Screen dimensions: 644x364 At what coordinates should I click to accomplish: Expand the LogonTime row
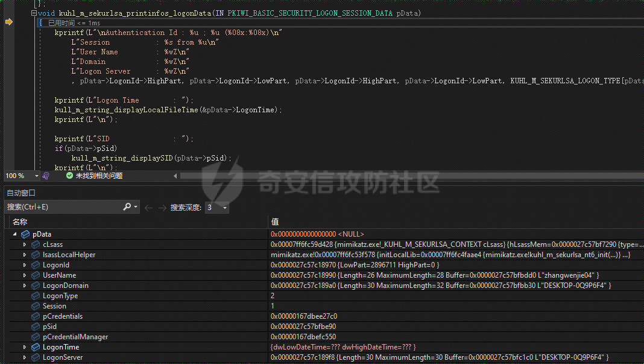[x=25, y=347]
